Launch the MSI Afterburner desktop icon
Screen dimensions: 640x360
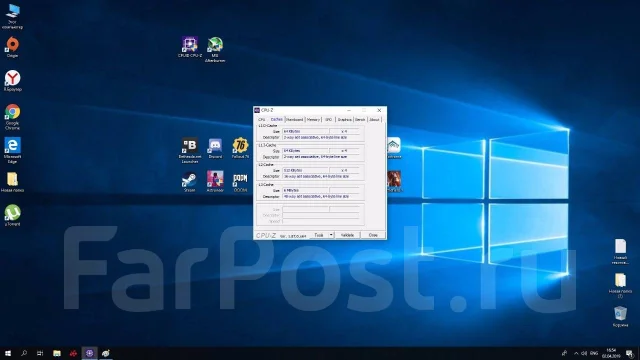(215, 49)
